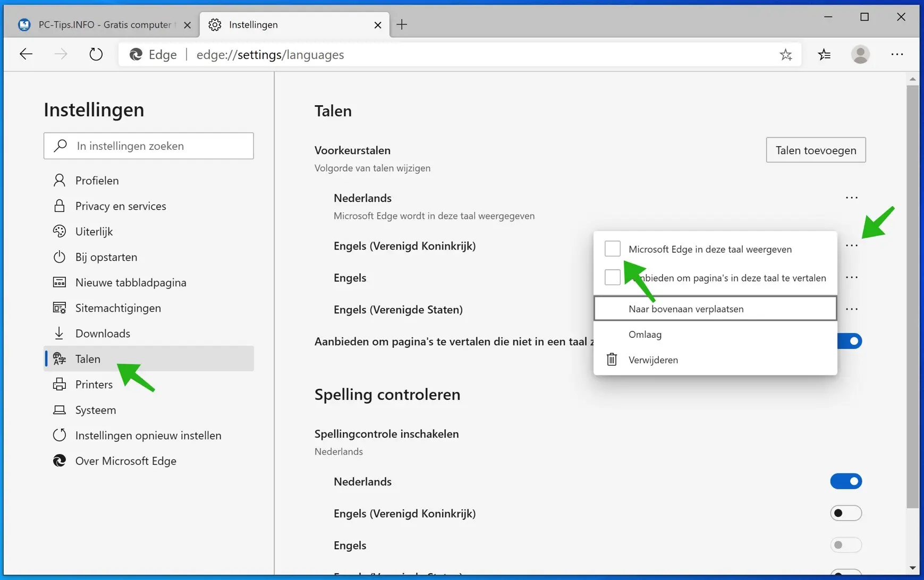Click the scrollbar down arrow
Screen dimensions: 924x580
pyautogui.click(x=912, y=568)
